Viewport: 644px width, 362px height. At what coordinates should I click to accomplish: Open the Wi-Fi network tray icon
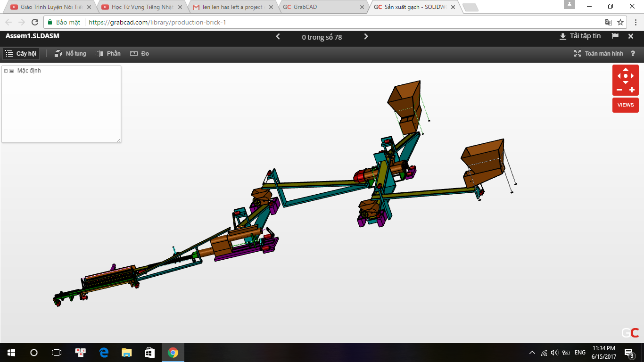coord(544,353)
